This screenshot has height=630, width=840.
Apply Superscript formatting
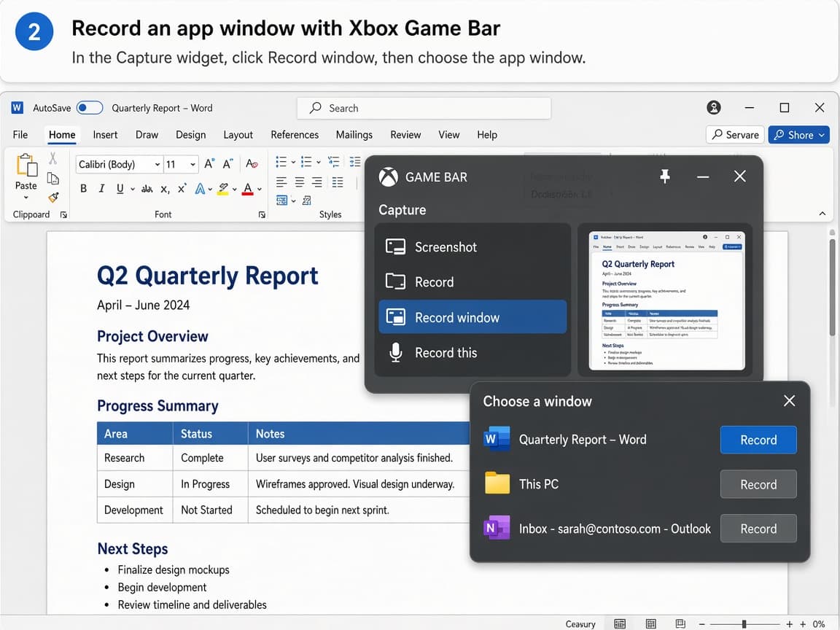coord(182,189)
